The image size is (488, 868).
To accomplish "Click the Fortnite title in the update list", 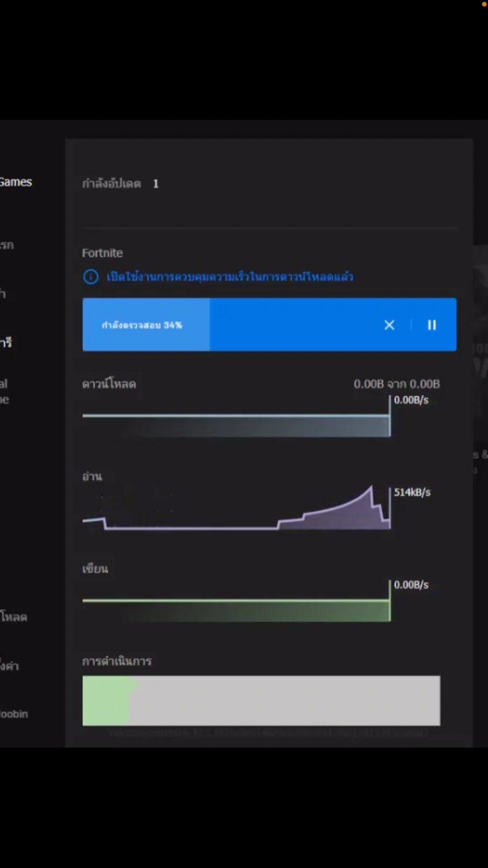I will (x=102, y=253).
